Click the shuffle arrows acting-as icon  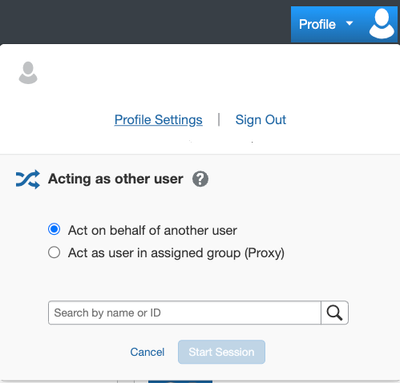point(28,179)
